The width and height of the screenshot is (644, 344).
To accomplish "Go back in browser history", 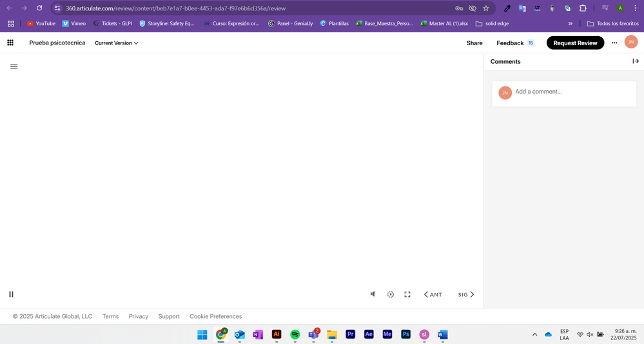I will (10, 8).
